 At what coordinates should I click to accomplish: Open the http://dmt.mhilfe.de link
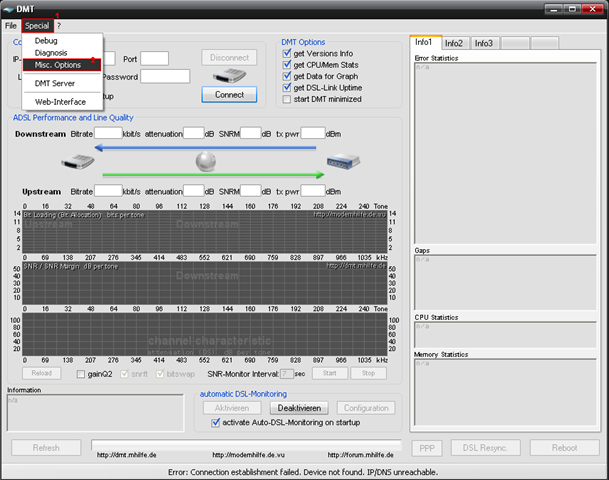(127, 455)
